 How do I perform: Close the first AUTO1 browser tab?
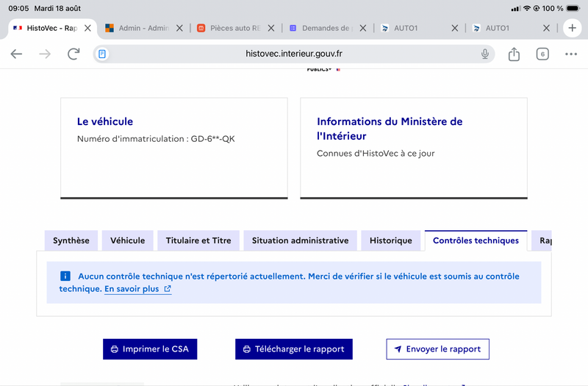pyautogui.click(x=454, y=28)
